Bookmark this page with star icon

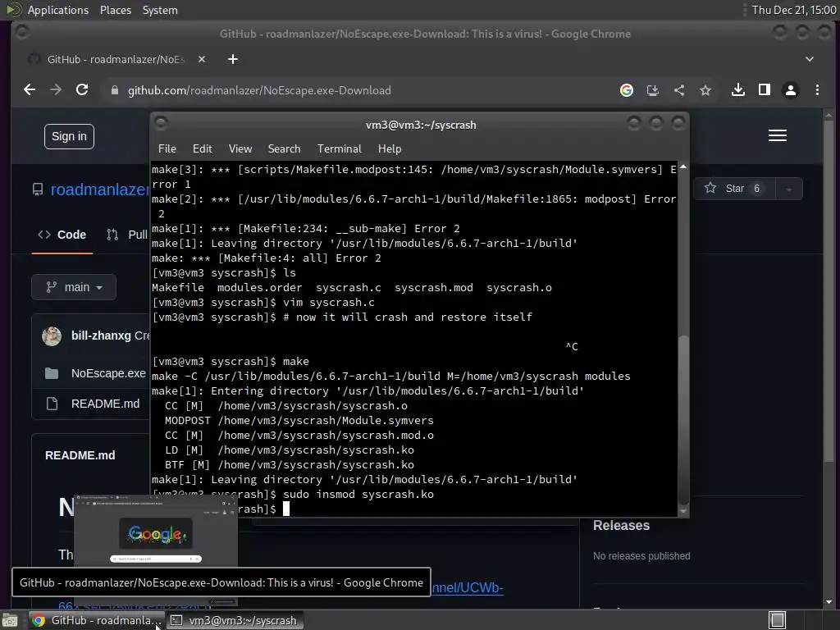(x=705, y=90)
